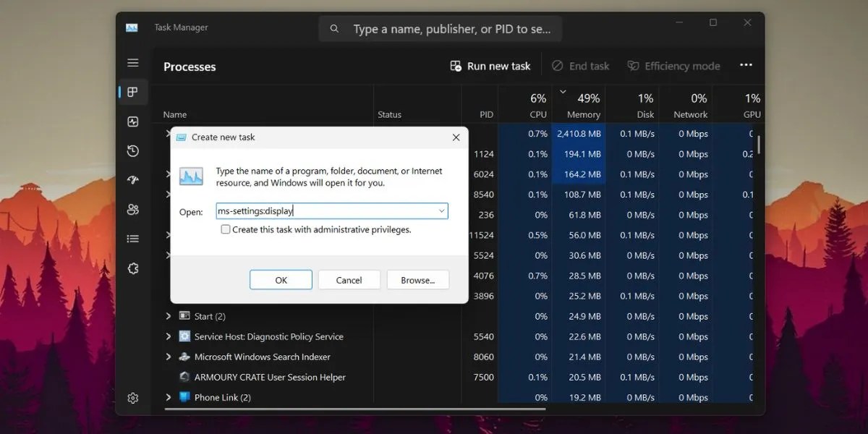Screen dimensions: 868x434
Task: Open the More options ellipsis menu
Action: point(746,65)
